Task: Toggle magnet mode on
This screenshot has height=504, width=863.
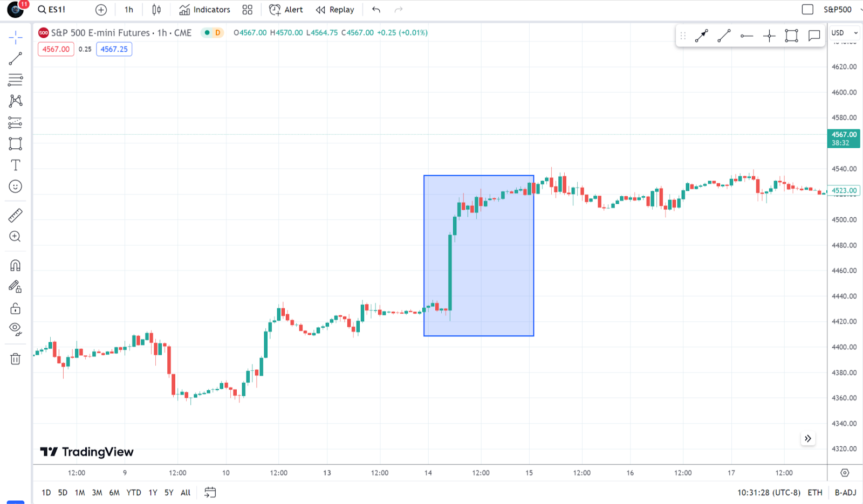Action: (x=15, y=265)
